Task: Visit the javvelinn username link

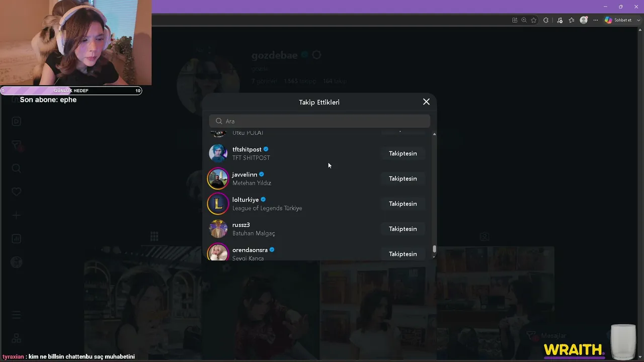Action: [x=245, y=174]
